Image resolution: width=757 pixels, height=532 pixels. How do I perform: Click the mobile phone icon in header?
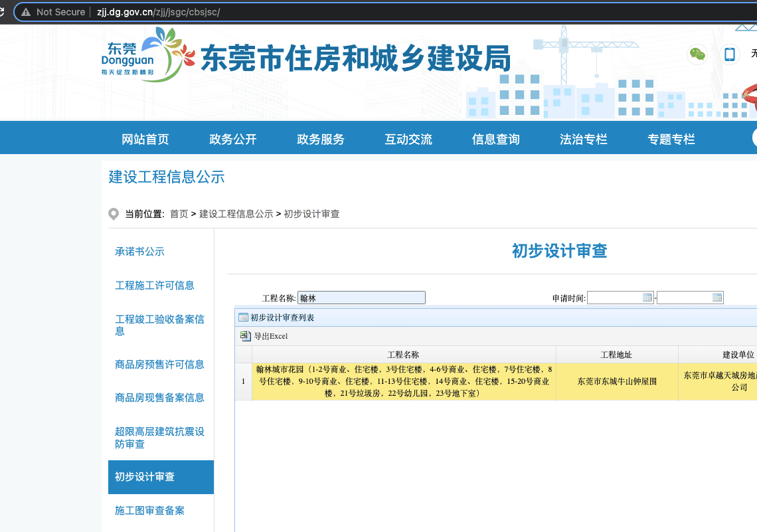[730, 54]
